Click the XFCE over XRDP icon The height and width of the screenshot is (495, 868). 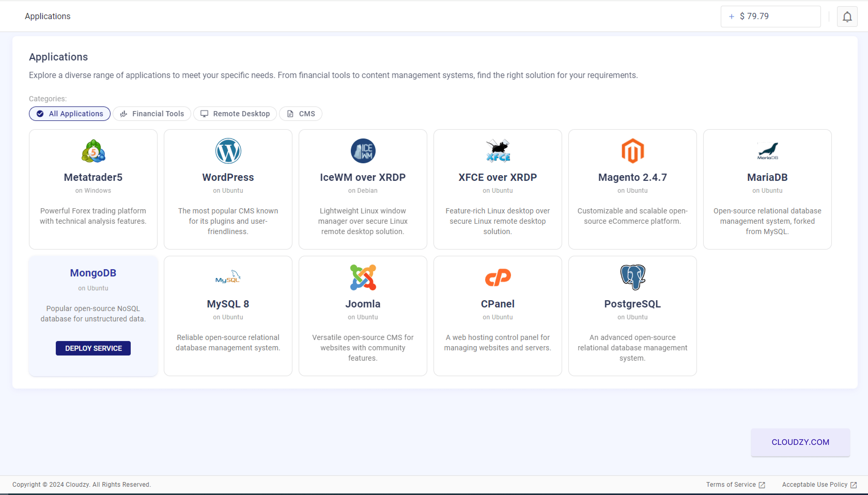point(498,151)
